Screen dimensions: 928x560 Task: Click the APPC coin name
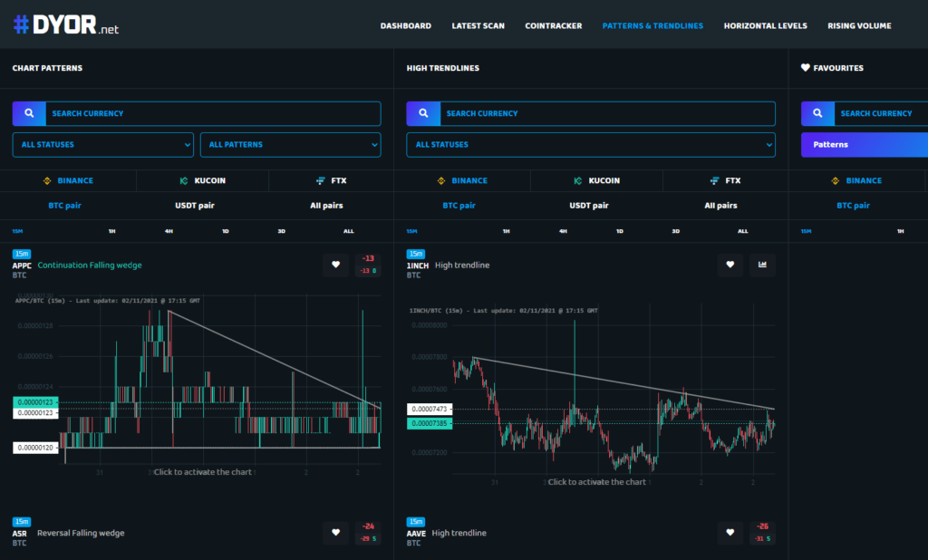point(22,266)
